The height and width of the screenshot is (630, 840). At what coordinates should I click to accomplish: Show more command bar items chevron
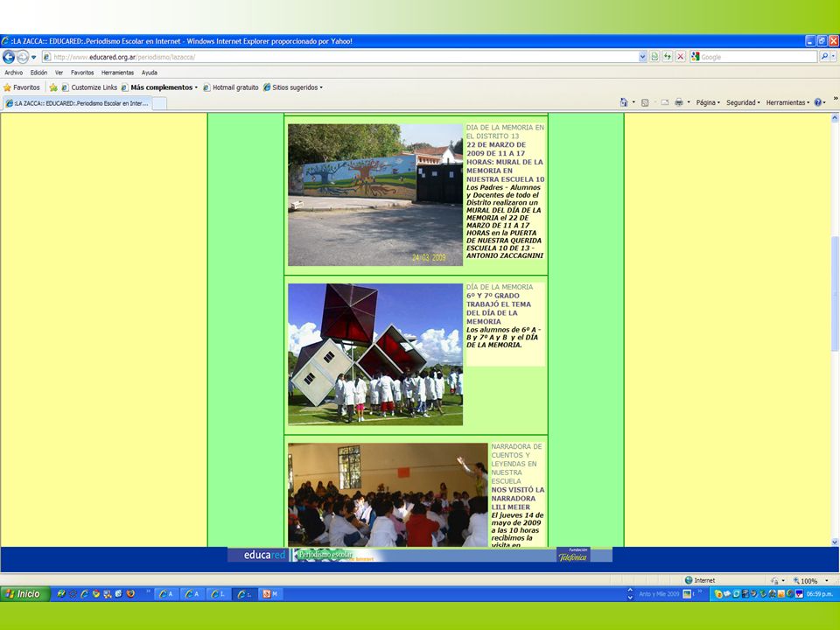pyautogui.click(x=835, y=99)
